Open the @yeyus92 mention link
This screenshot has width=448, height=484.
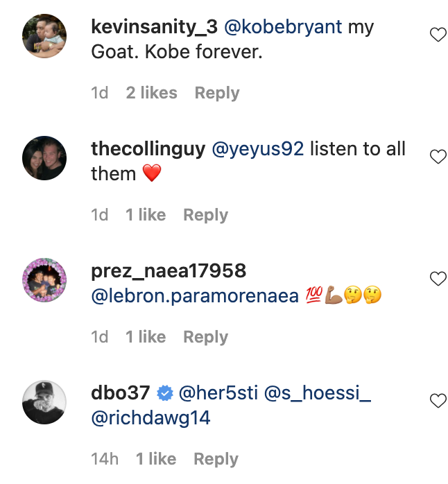pyautogui.click(x=257, y=149)
